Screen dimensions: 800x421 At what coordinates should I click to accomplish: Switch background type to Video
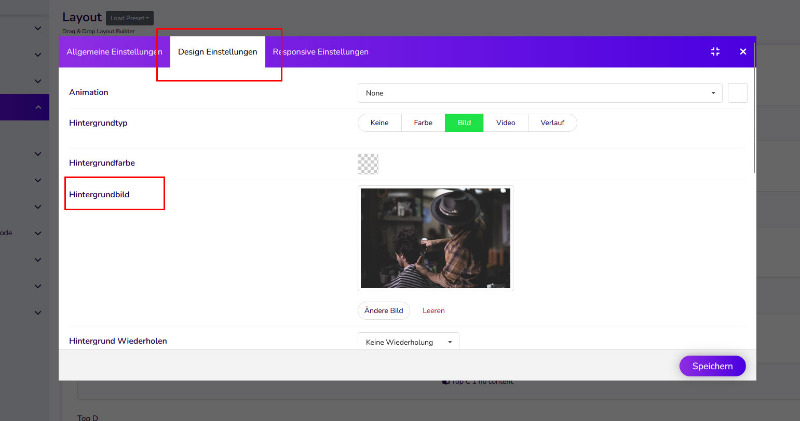pos(505,123)
